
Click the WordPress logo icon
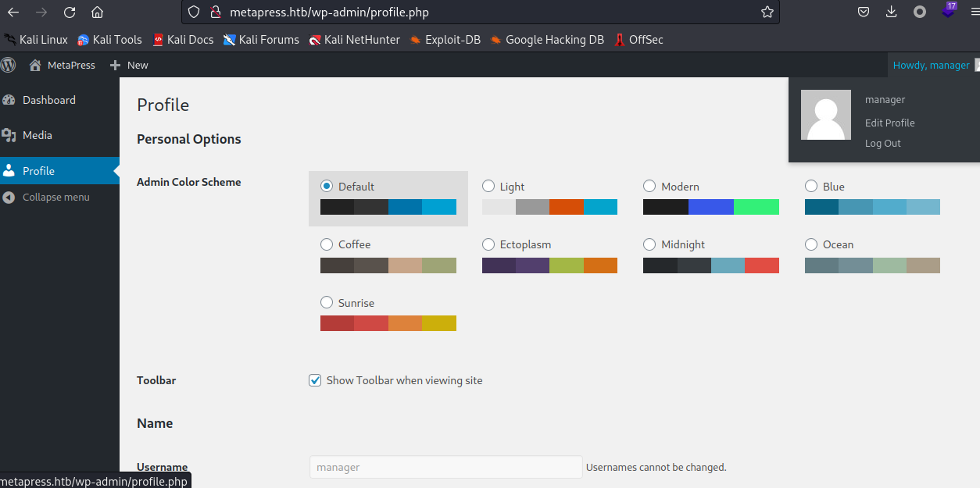point(9,66)
